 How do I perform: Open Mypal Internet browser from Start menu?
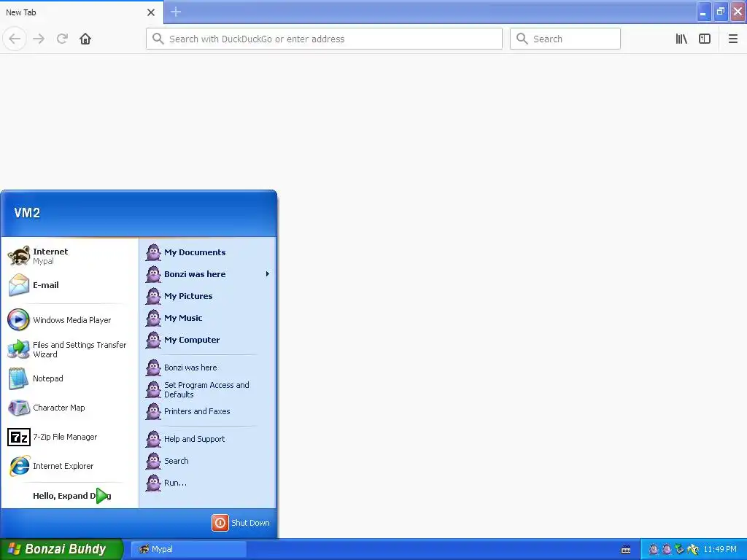click(x=69, y=256)
